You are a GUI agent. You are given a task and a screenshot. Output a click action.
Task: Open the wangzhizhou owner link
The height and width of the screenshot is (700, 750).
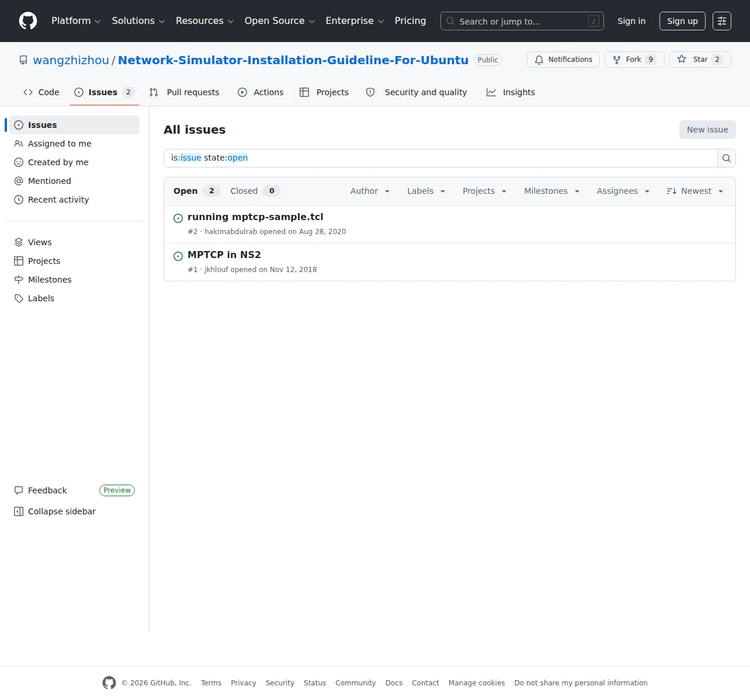click(x=71, y=60)
